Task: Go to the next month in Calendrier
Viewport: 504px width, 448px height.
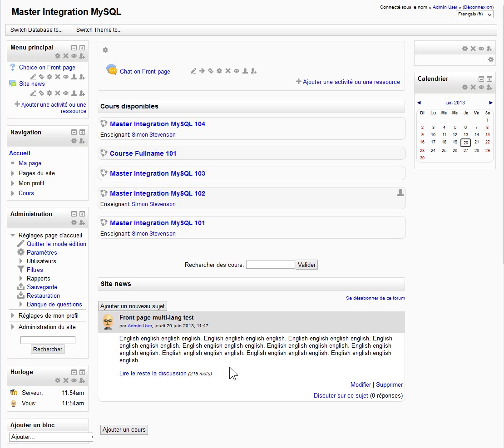Action: (491, 103)
